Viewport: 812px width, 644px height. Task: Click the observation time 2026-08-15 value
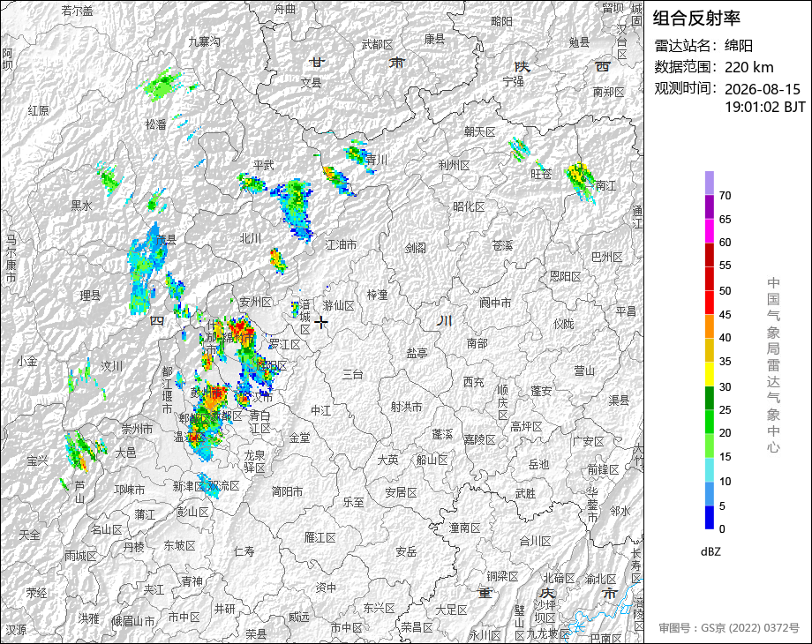pyautogui.click(x=763, y=89)
